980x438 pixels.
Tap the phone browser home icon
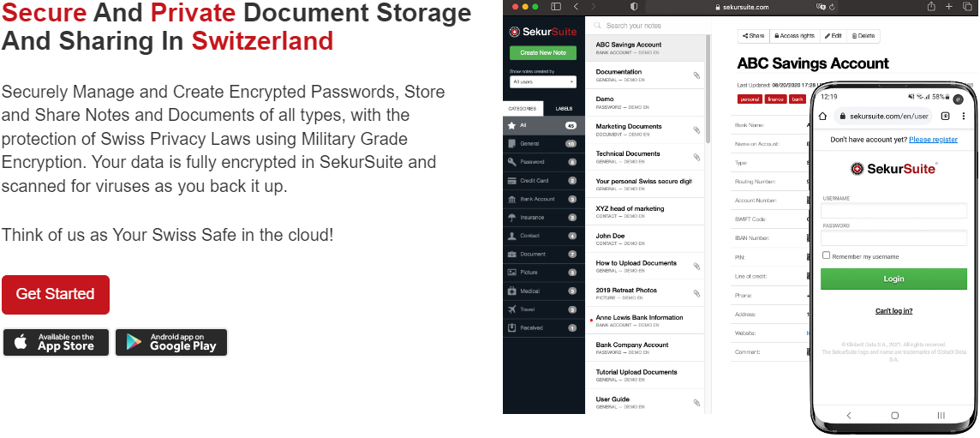(x=822, y=117)
